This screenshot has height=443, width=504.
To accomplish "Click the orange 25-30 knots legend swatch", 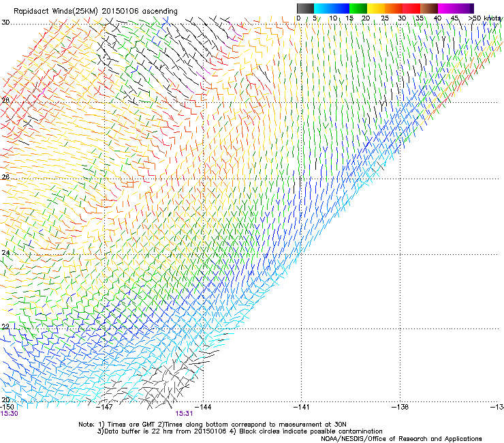I will tap(394, 8).
